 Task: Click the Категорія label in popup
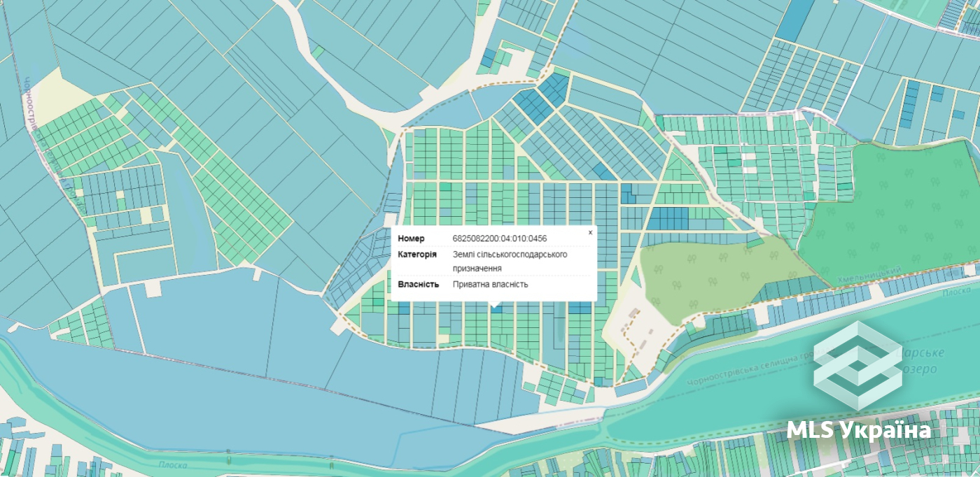coord(417,254)
